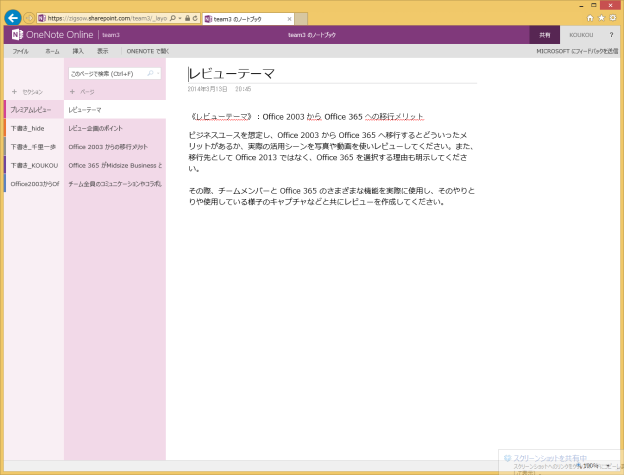Open browser settings gear icon

tap(612, 18)
